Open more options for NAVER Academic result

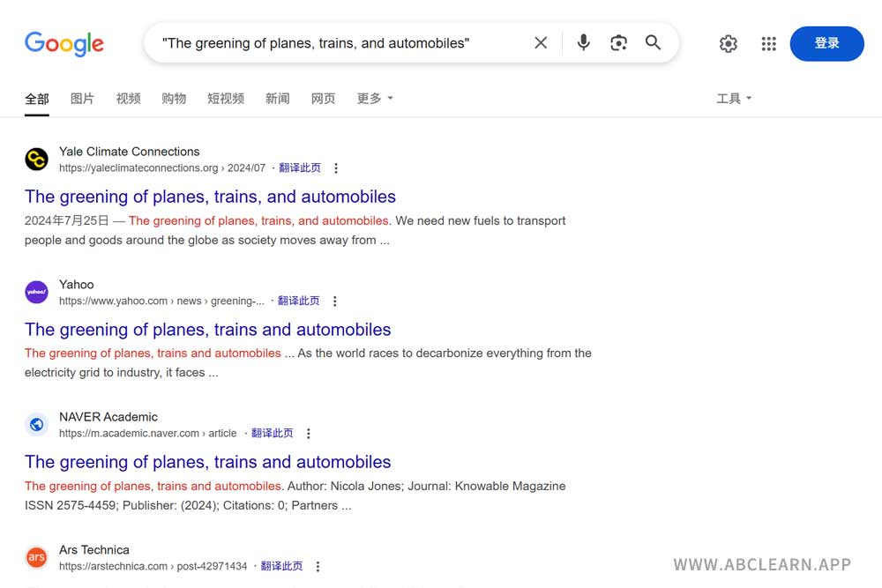tap(308, 434)
